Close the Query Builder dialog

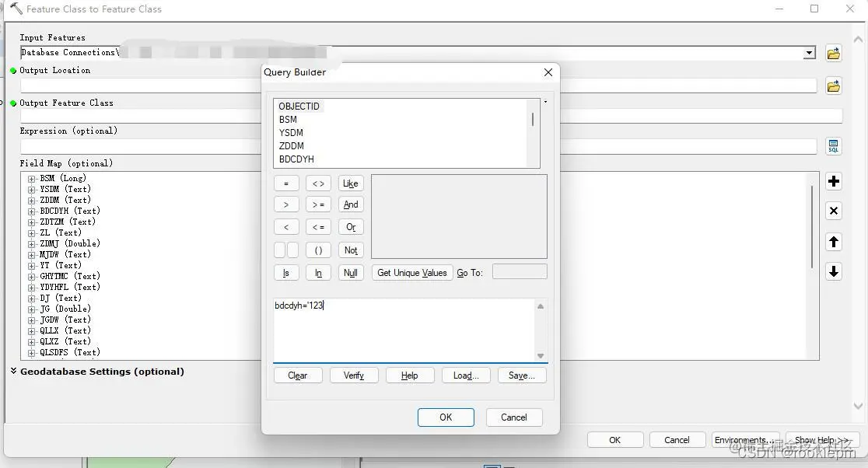click(x=548, y=72)
